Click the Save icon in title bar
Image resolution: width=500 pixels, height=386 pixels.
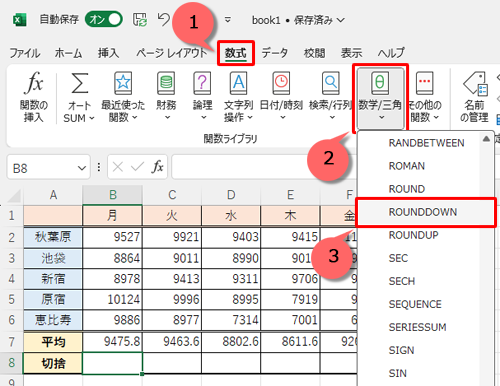coord(140,20)
